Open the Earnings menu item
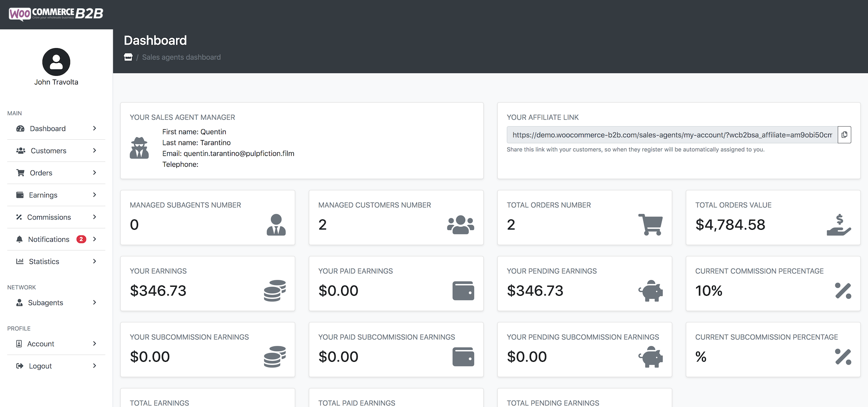 (56, 195)
